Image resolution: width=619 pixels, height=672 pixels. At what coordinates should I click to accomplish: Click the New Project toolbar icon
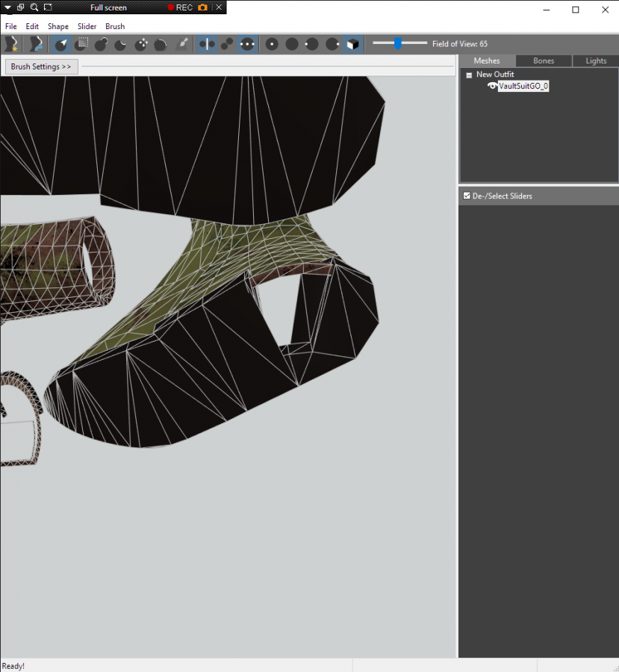pyautogui.click(x=10, y=44)
